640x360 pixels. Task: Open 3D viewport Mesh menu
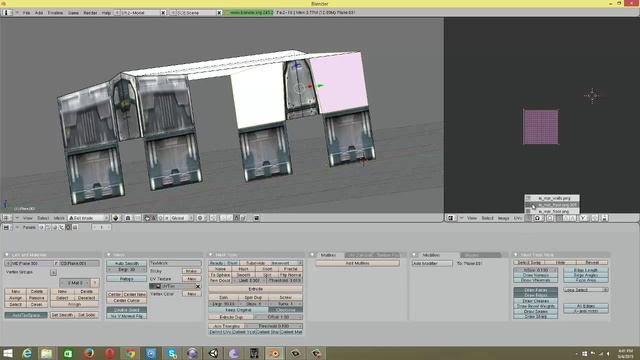pyautogui.click(x=59, y=218)
